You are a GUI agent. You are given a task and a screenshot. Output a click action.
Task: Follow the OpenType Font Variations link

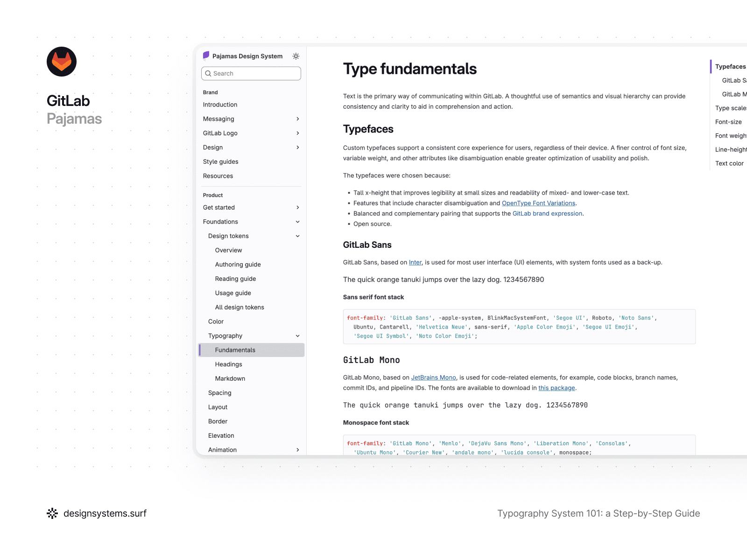click(x=538, y=203)
